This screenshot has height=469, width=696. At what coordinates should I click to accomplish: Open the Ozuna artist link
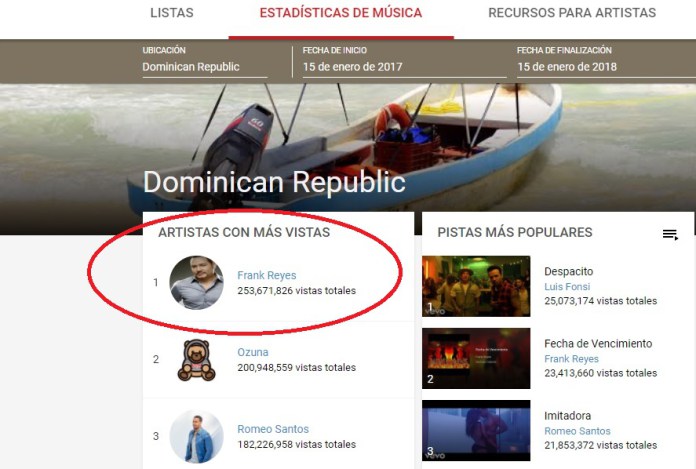252,352
